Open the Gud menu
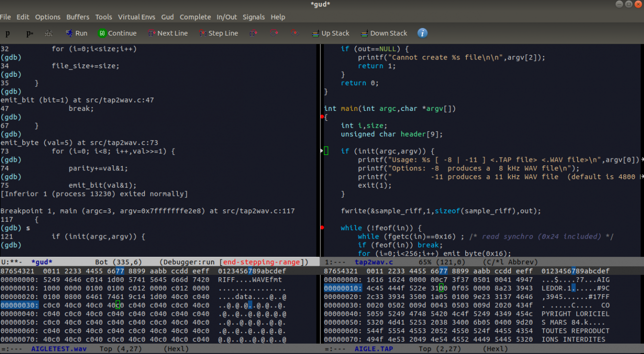644x354 pixels. [x=167, y=17]
